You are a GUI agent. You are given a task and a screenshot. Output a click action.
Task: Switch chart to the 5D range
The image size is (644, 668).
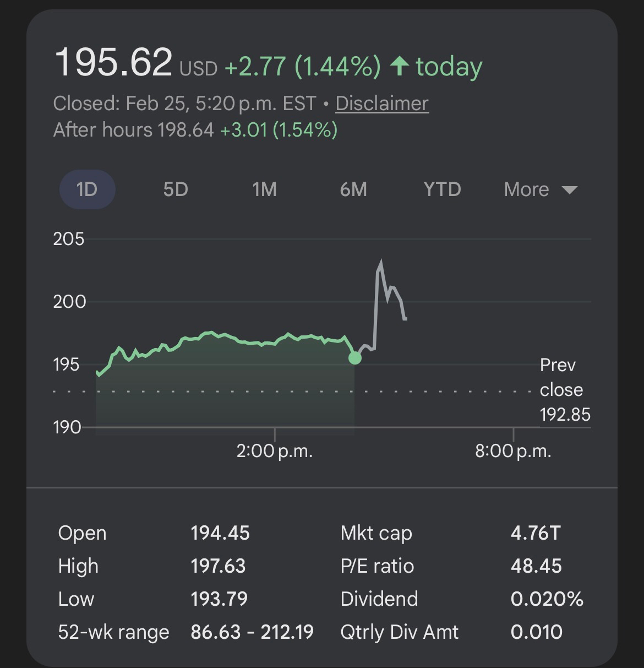(x=176, y=189)
